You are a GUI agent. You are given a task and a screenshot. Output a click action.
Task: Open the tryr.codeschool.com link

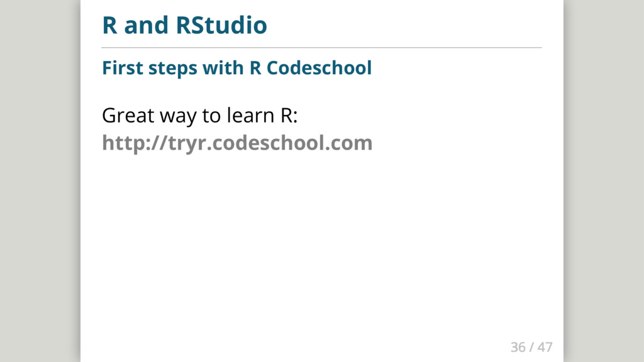point(237,143)
